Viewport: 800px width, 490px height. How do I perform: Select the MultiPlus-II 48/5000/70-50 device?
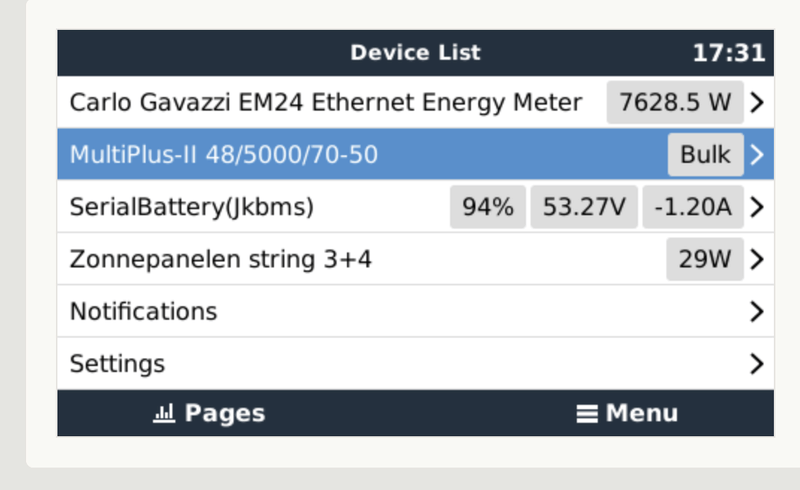[x=224, y=155]
